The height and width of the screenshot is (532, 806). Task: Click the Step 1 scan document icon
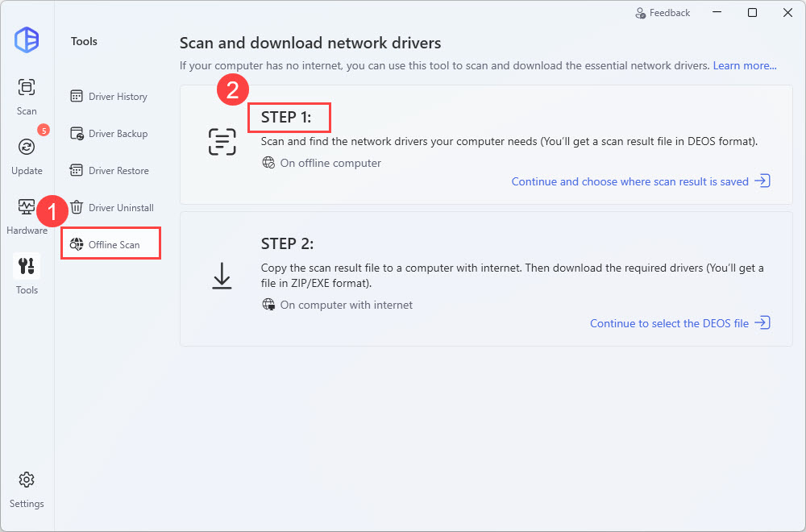coord(222,142)
